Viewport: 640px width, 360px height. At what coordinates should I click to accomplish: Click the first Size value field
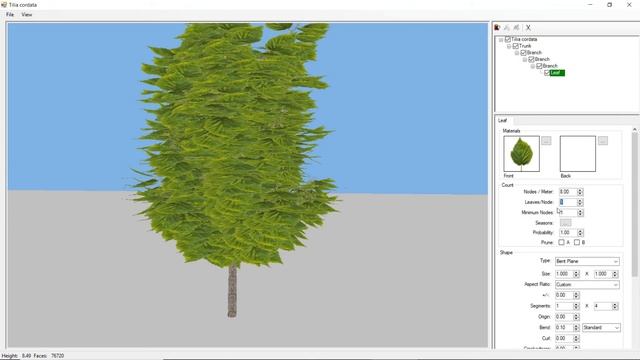pyautogui.click(x=564, y=274)
